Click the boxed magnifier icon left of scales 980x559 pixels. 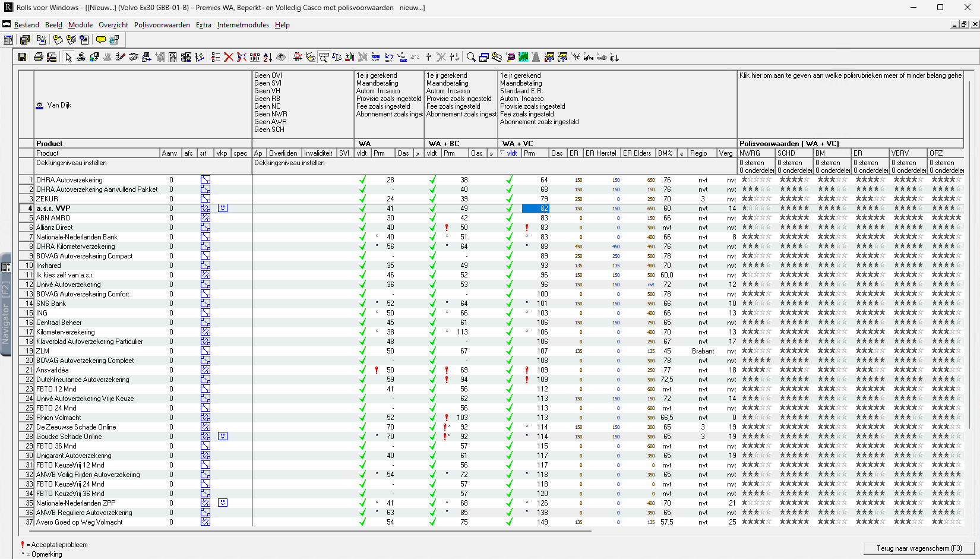pos(324,57)
